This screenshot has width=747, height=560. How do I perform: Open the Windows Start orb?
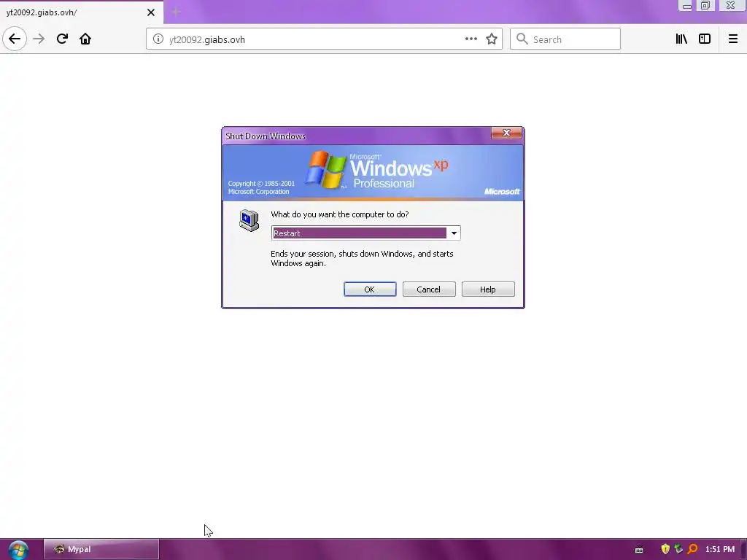pyautogui.click(x=18, y=550)
